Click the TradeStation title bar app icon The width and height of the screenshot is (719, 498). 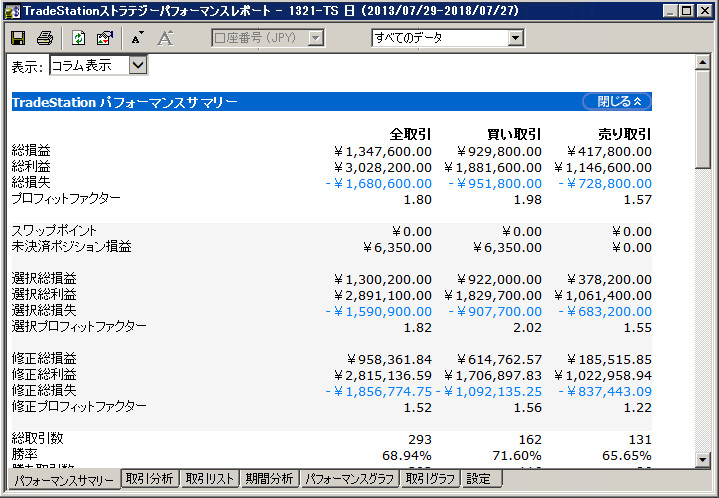[x=12, y=11]
